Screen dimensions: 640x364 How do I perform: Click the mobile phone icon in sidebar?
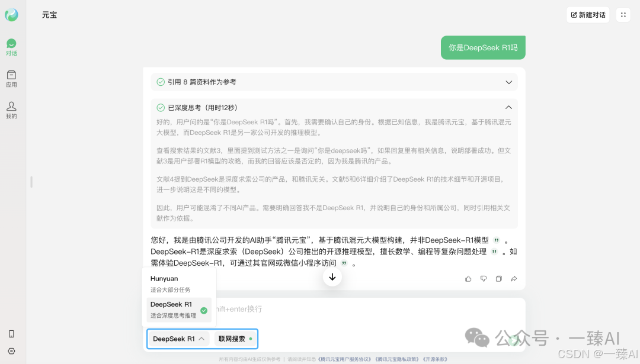[11, 334]
